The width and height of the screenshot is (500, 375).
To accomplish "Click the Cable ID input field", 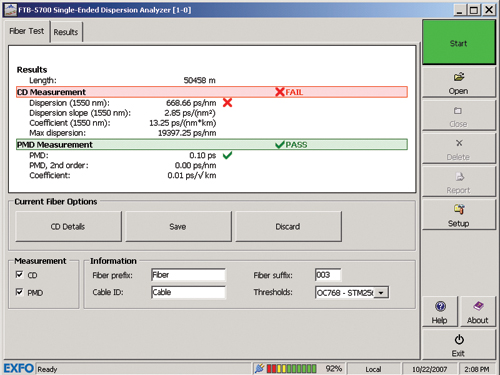I will pos(188,292).
